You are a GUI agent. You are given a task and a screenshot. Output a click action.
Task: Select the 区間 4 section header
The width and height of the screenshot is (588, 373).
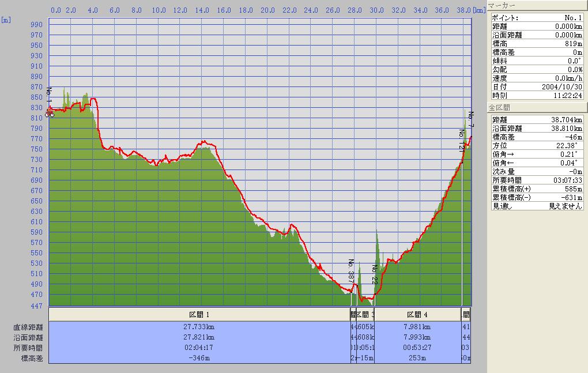[417, 315]
